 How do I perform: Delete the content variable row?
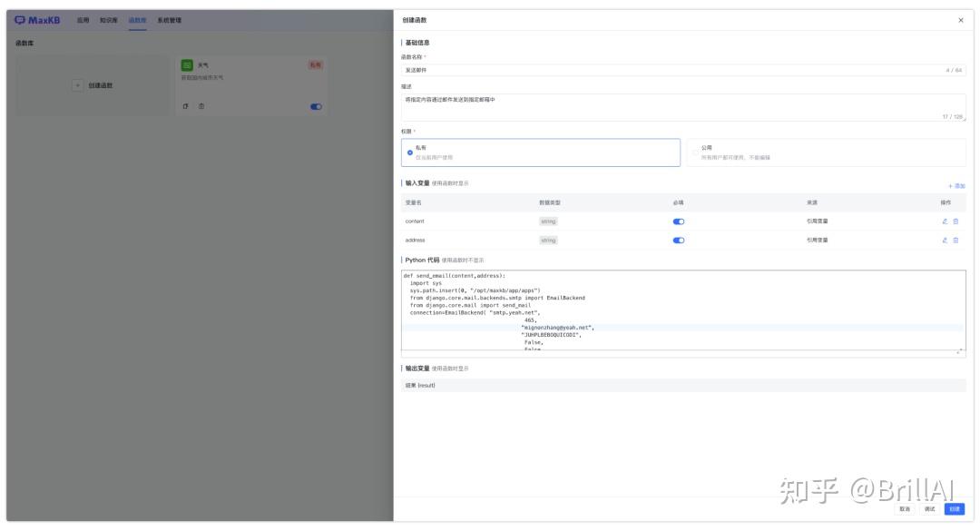coord(955,221)
